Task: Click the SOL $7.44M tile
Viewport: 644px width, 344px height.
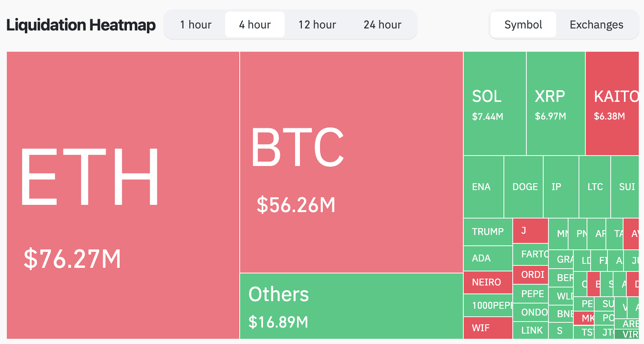Action: [495, 103]
